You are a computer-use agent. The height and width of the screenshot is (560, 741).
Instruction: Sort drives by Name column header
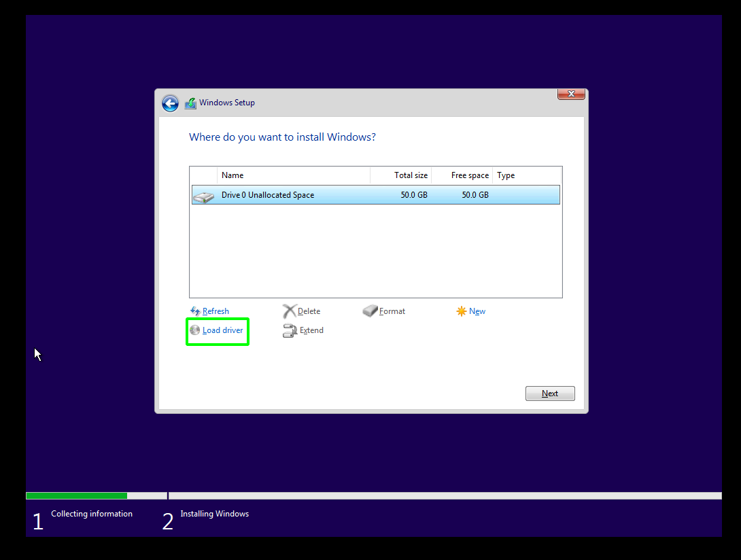(294, 175)
